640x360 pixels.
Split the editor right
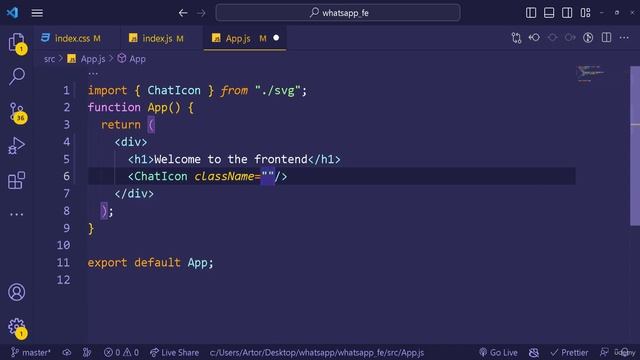point(607,38)
